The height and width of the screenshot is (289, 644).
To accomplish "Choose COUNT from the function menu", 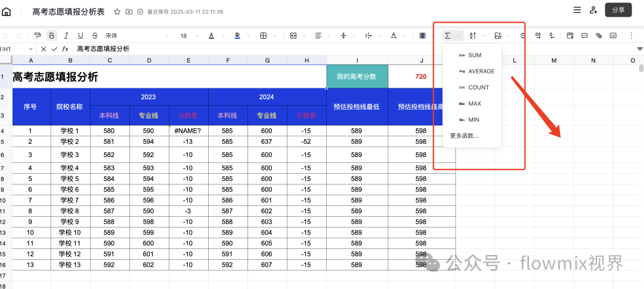I will [x=472, y=87].
